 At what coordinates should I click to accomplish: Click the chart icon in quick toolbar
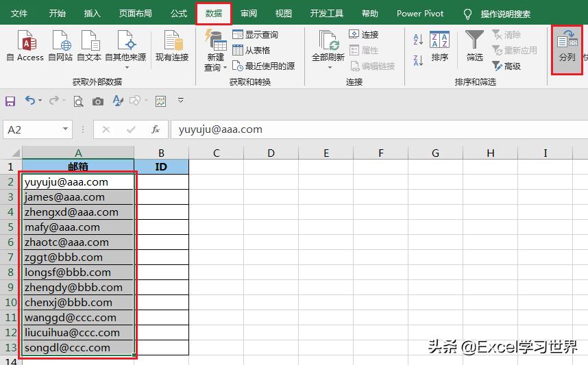tap(160, 101)
